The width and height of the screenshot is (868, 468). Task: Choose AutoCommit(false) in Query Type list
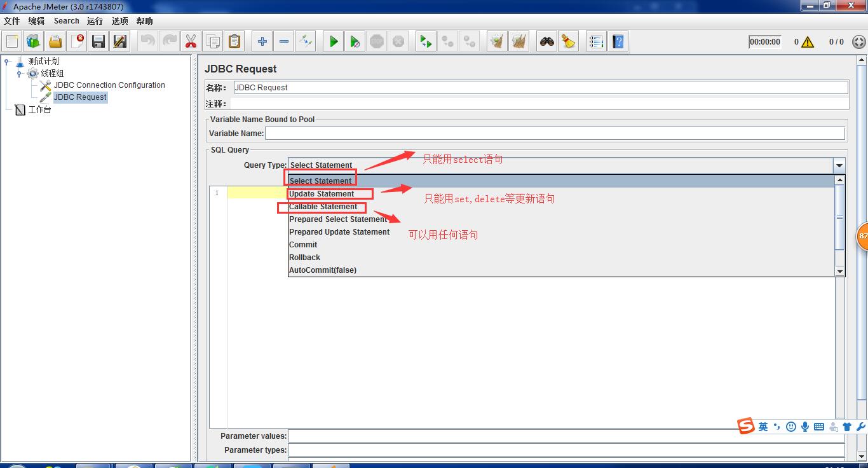(x=562, y=270)
